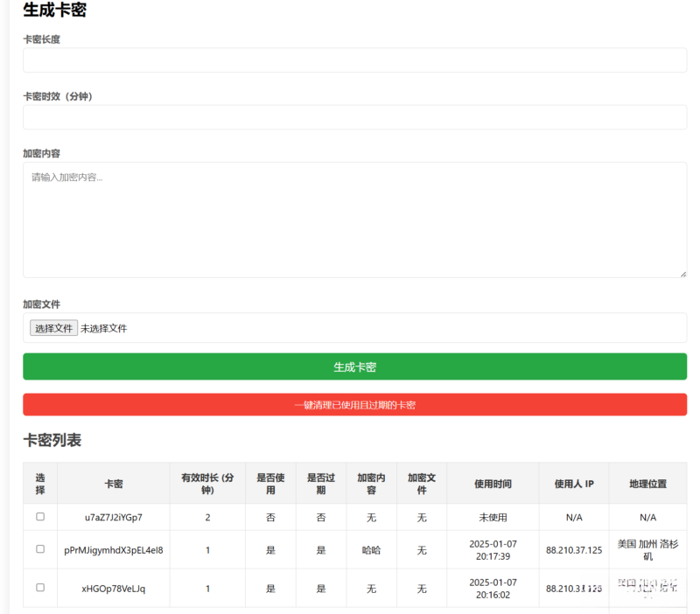Click the 未使用 cell of the first row

tap(493, 517)
